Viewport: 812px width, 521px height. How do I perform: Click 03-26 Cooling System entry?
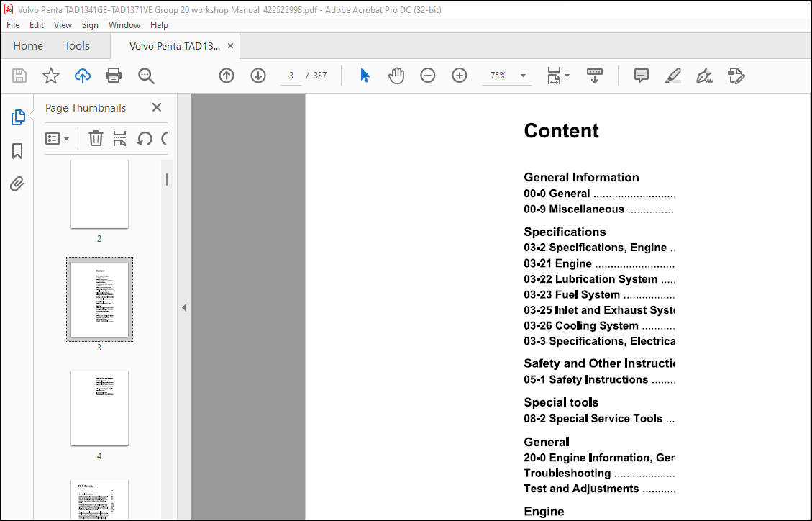(598, 326)
